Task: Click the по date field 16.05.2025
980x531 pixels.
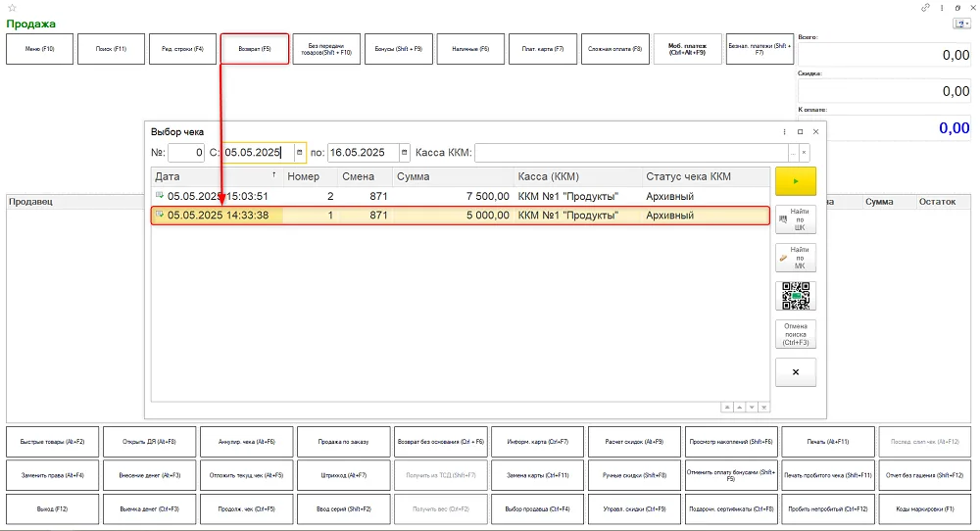Action: (x=364, y=153)
